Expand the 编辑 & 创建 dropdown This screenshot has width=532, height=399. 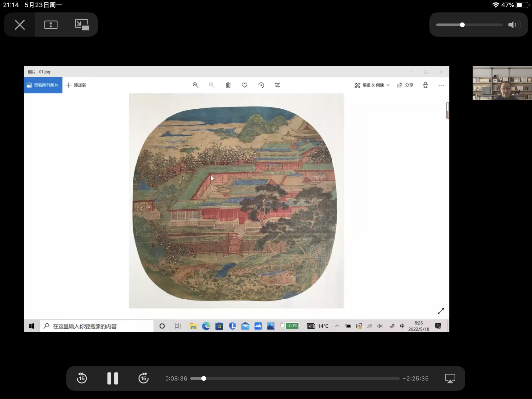point(372,85)
